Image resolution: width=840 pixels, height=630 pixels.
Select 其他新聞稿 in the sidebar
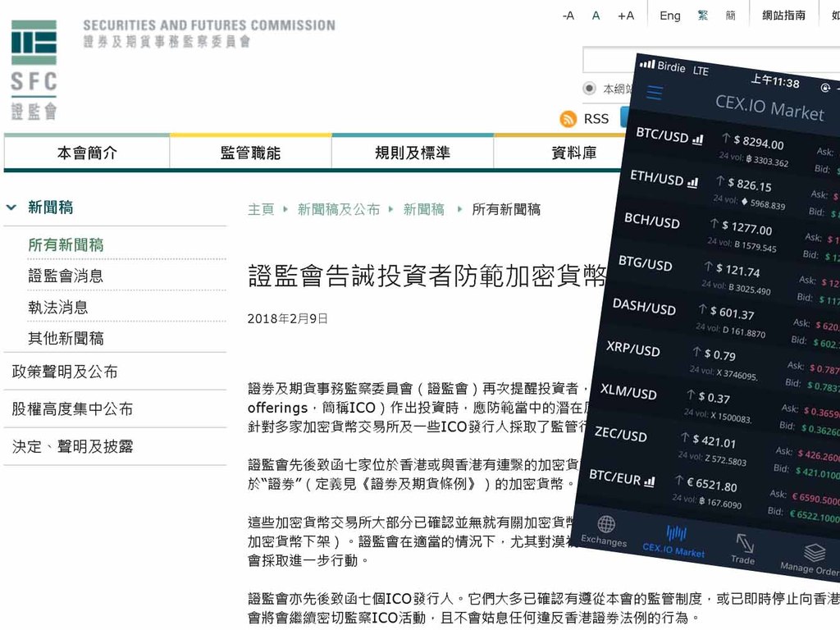66,339
